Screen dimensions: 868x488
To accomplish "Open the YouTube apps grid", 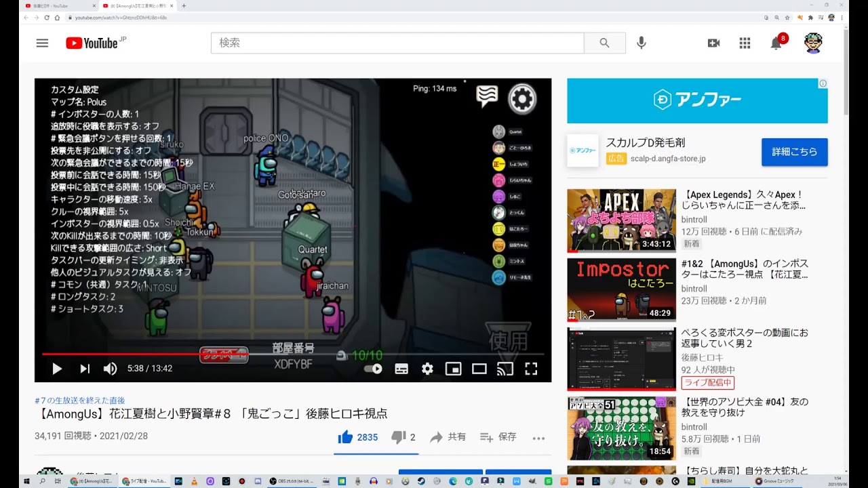I will click(745, 43).
